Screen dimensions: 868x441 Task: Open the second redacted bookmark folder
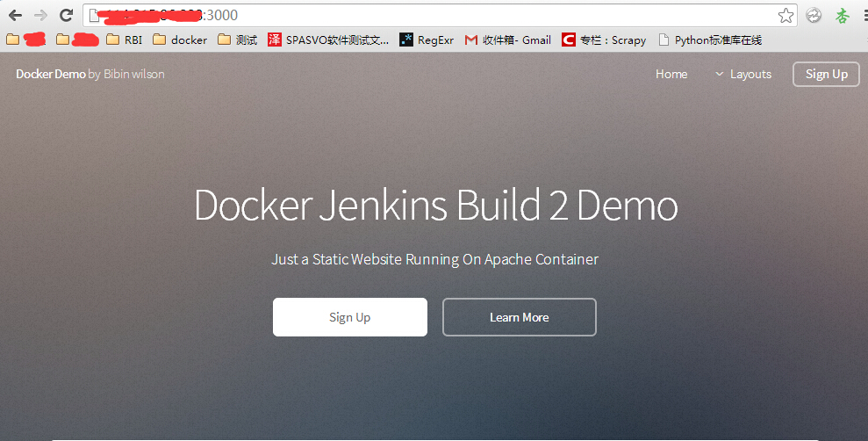77,40
